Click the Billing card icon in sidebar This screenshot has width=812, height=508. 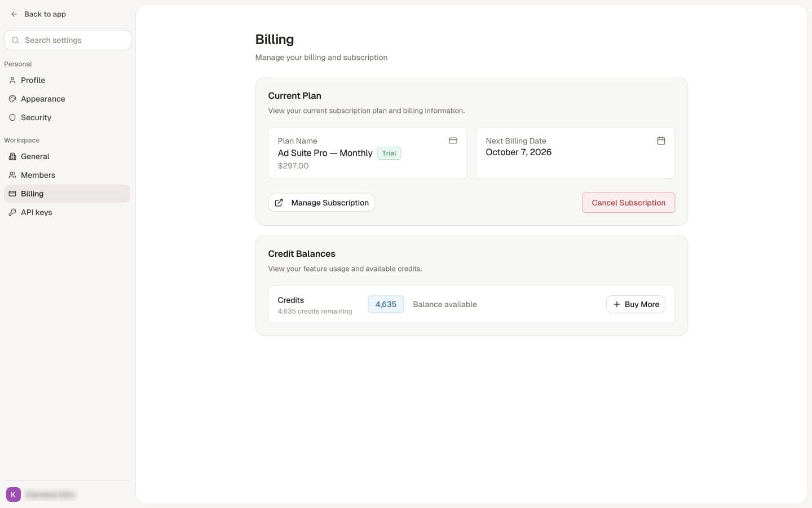point(12,194)
